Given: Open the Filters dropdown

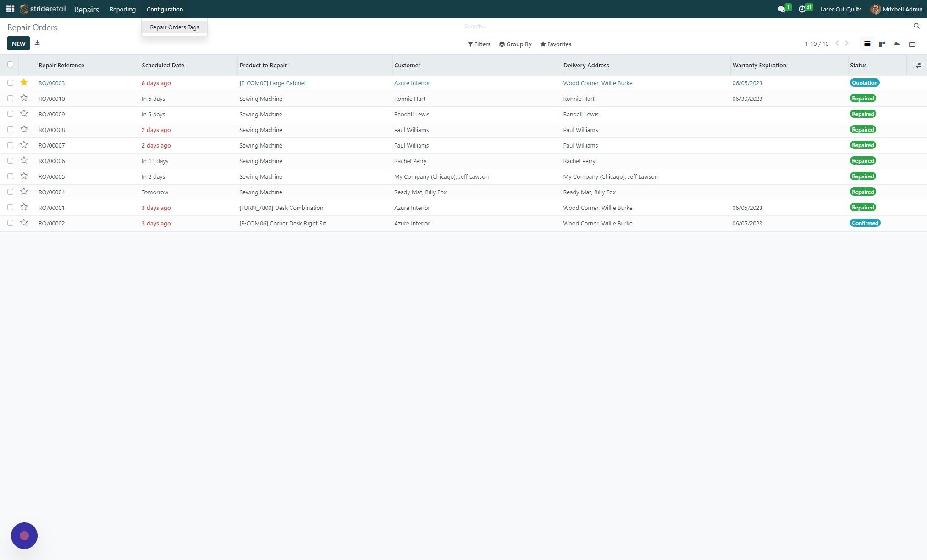Looking at the screenshot, I should click(x=479, y=44).
